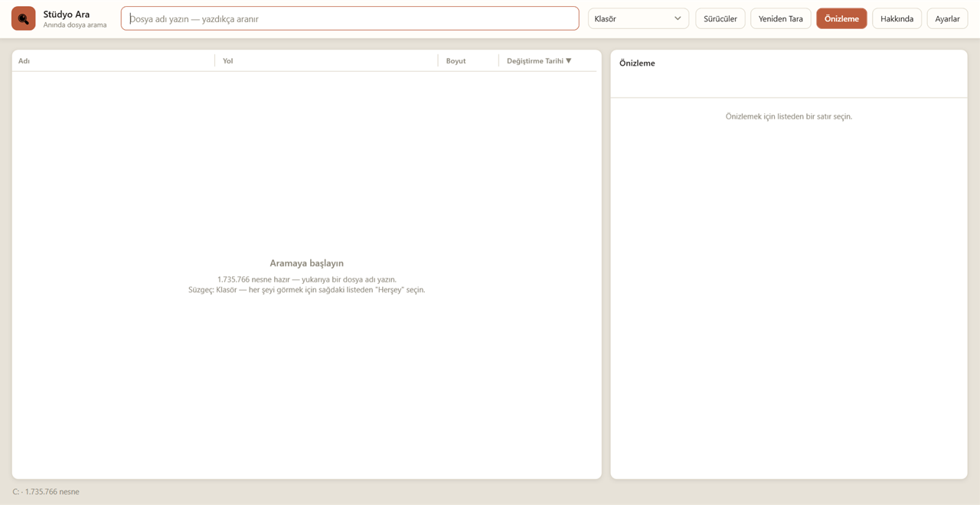
Task: Open the Klasör filter dropdown
Action: click(x=639, y=18)
